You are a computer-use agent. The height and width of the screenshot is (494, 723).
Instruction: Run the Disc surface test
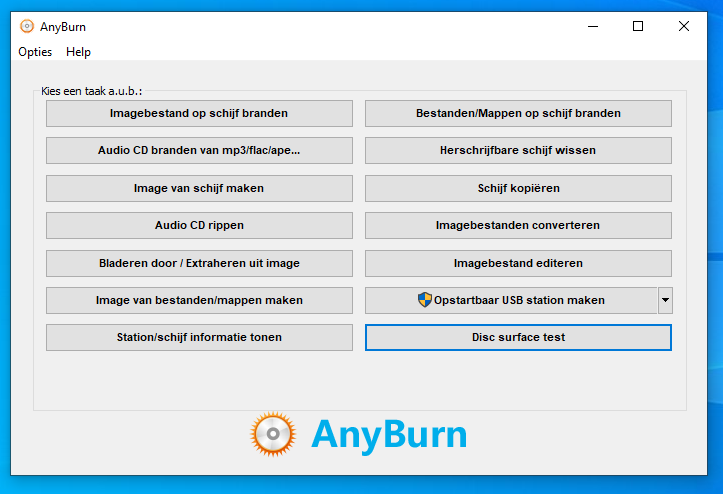pos(518,337)
